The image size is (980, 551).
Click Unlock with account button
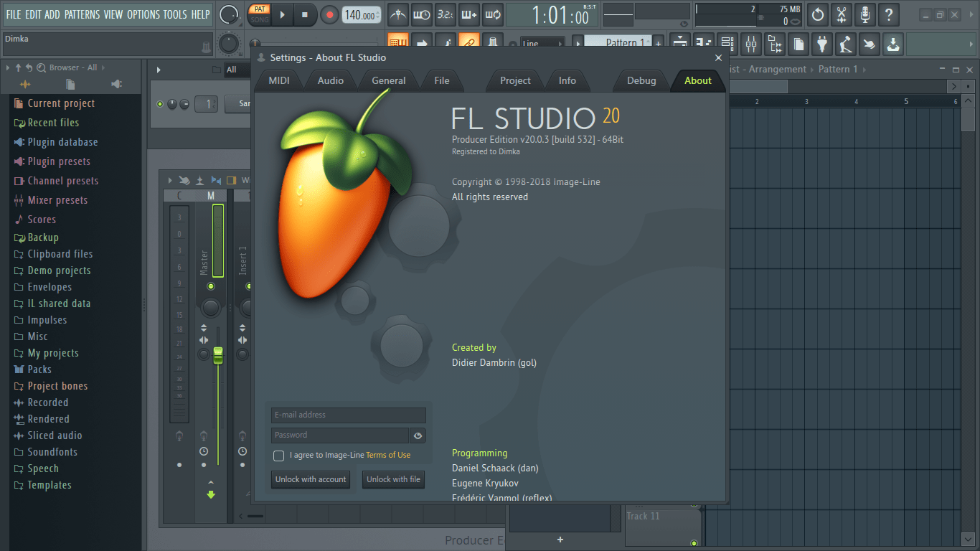click(x=311, y=479)
